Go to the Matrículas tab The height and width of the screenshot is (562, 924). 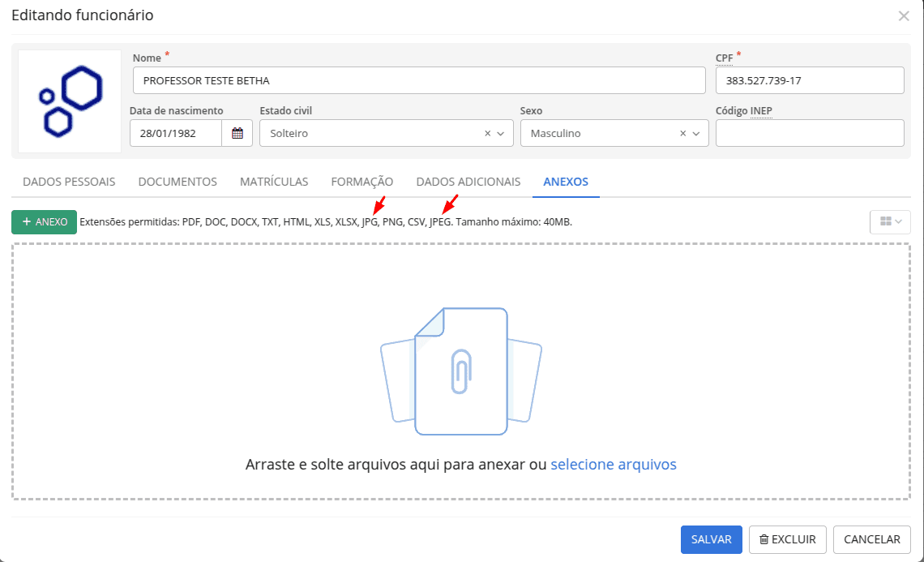coord(274,182)
